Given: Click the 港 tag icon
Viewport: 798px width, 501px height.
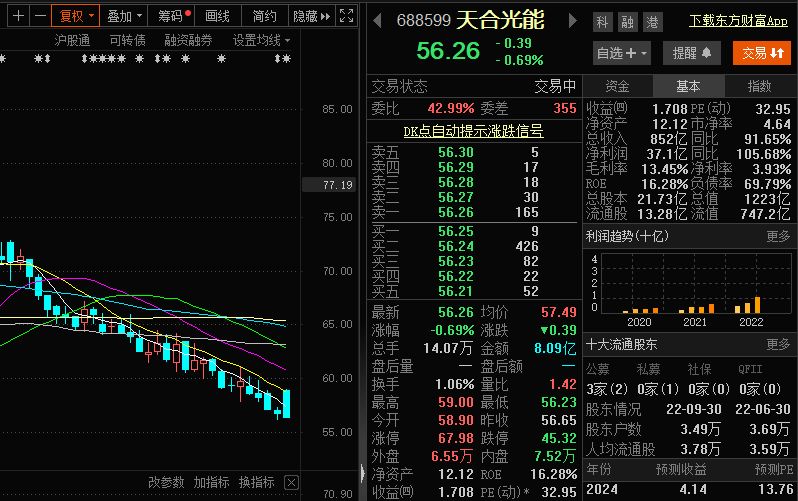Looking at the screenshot, I should [652, 22].
